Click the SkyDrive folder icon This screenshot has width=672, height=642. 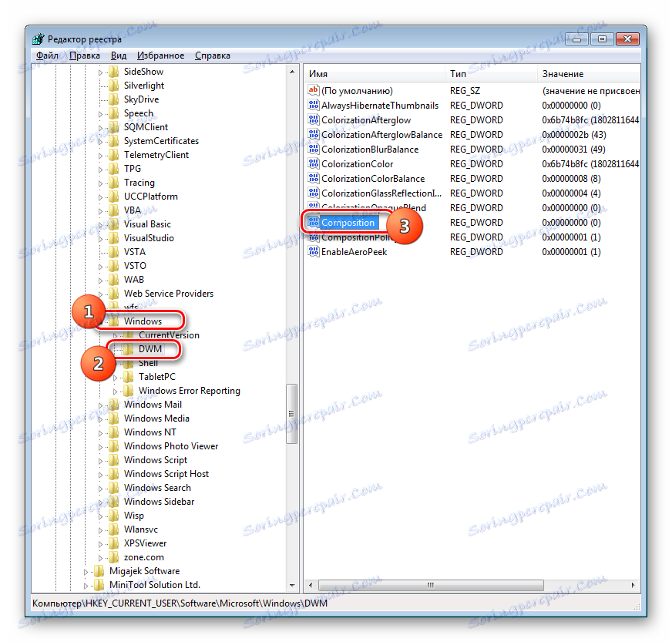click(x=113, y=99)
